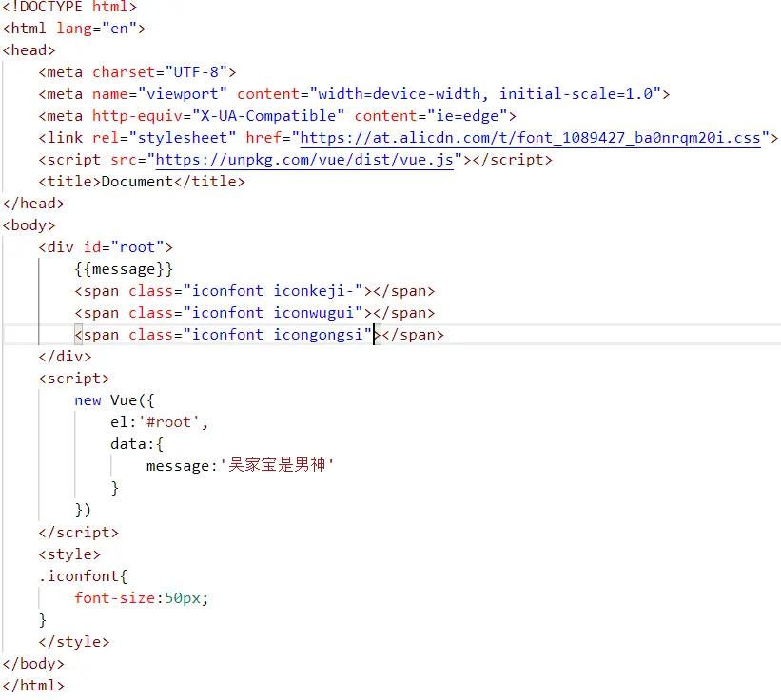Click the meta charset UTF-8 line

(x=138, y=72)
